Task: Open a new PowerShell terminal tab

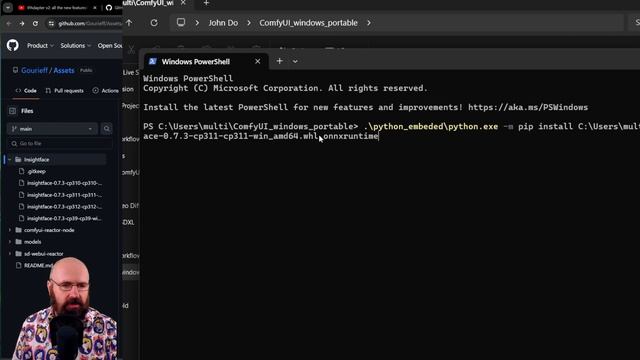Action: [280, 61]
